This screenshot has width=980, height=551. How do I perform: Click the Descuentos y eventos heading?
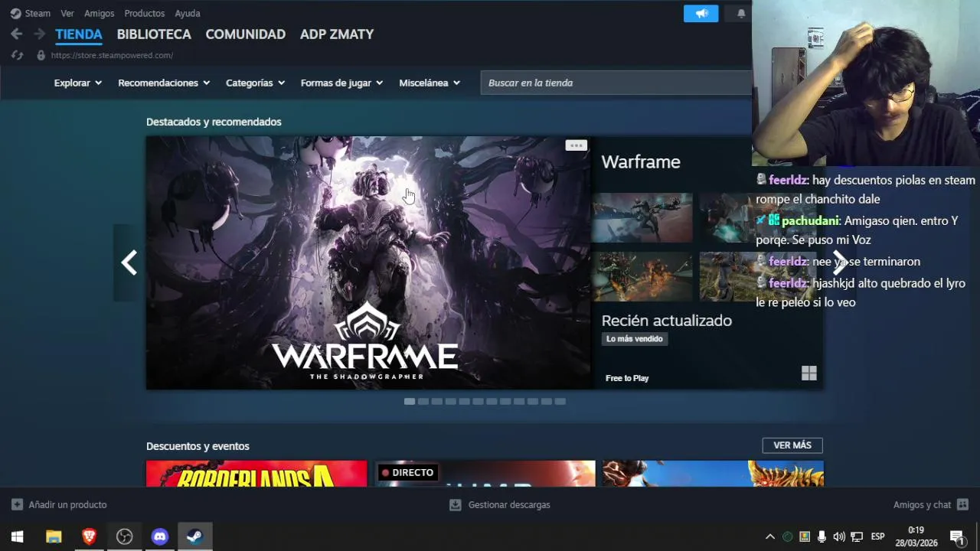[x=198, y=446]
